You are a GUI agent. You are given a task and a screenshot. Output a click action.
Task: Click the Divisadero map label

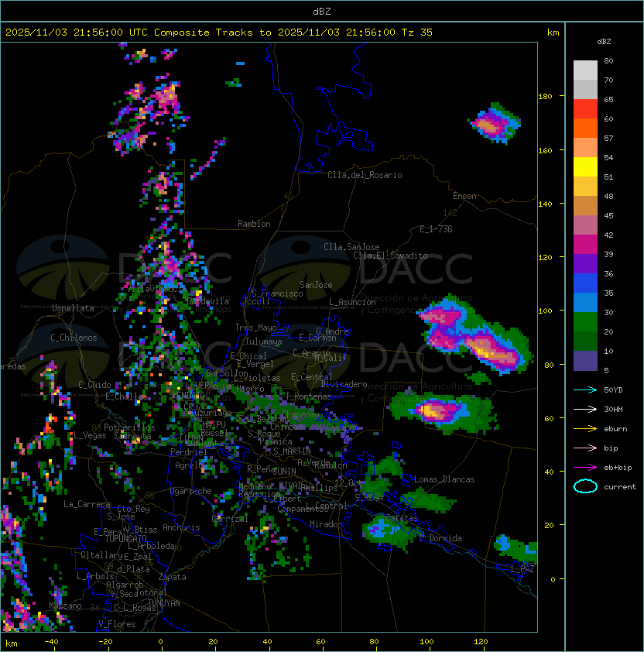coord(344,384)
